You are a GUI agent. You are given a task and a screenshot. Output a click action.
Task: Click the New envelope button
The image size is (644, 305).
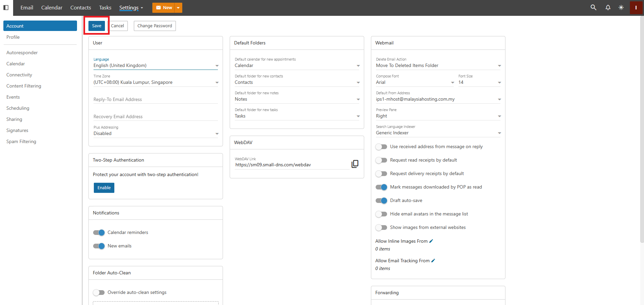(x=164, y=8)
